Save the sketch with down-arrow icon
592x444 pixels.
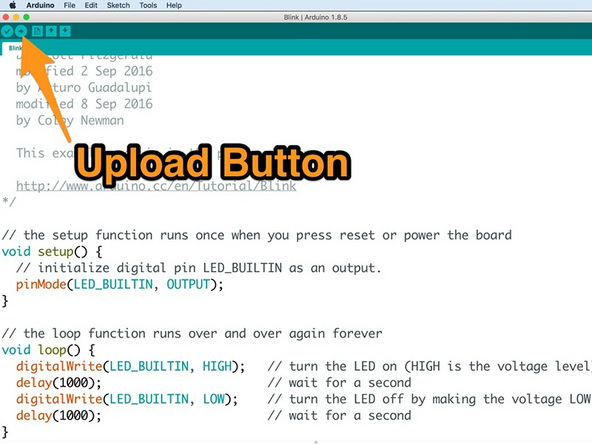65,31
